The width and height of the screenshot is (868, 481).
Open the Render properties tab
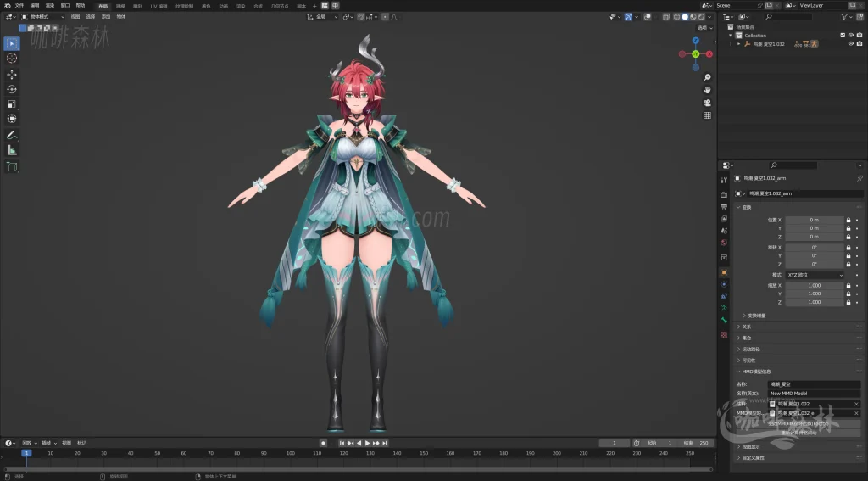pyautogui.click(x=724, y=194)
